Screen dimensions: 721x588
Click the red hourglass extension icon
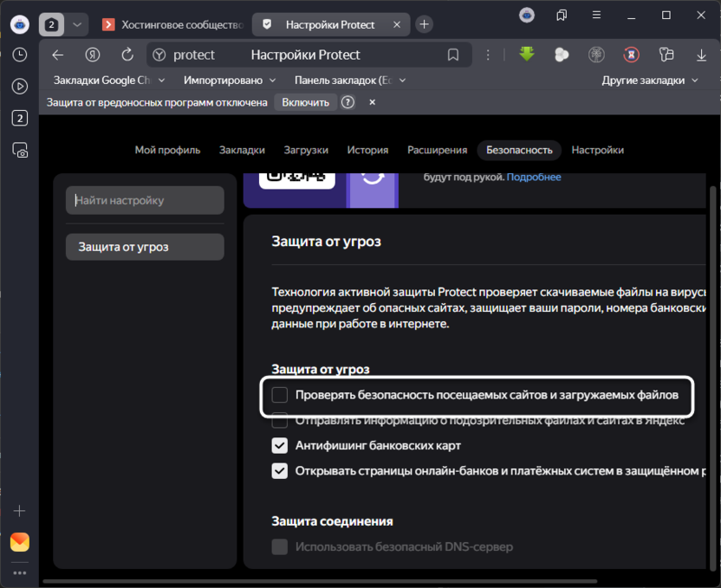630,54
